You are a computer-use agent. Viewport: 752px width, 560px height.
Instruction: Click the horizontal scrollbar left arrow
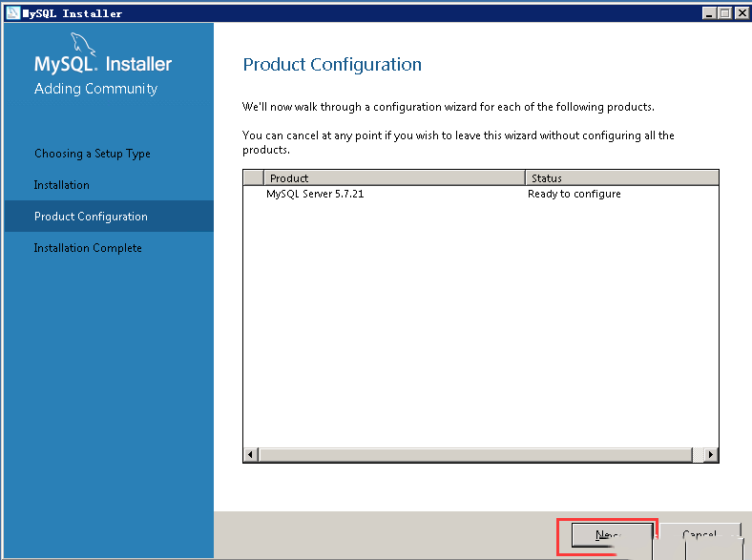coord(251,454)
